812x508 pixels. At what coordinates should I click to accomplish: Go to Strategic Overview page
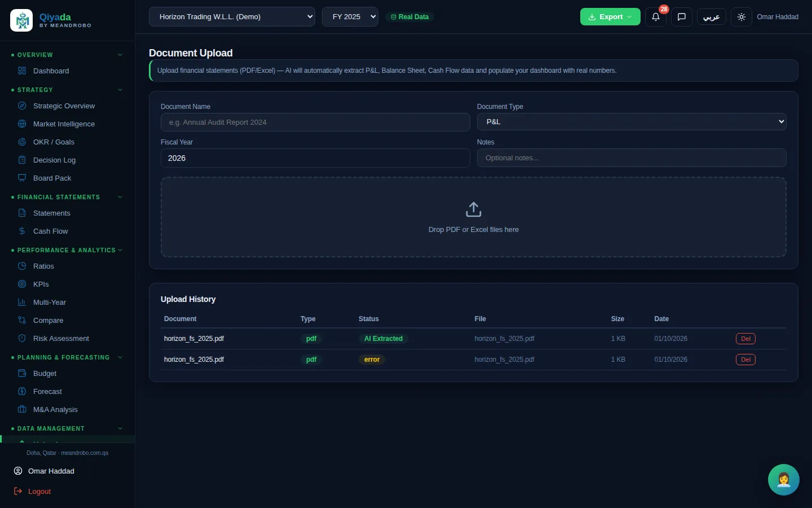[64, 106]
